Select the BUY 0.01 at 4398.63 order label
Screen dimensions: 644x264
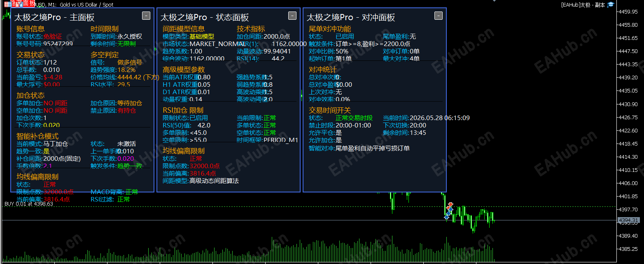28,204
